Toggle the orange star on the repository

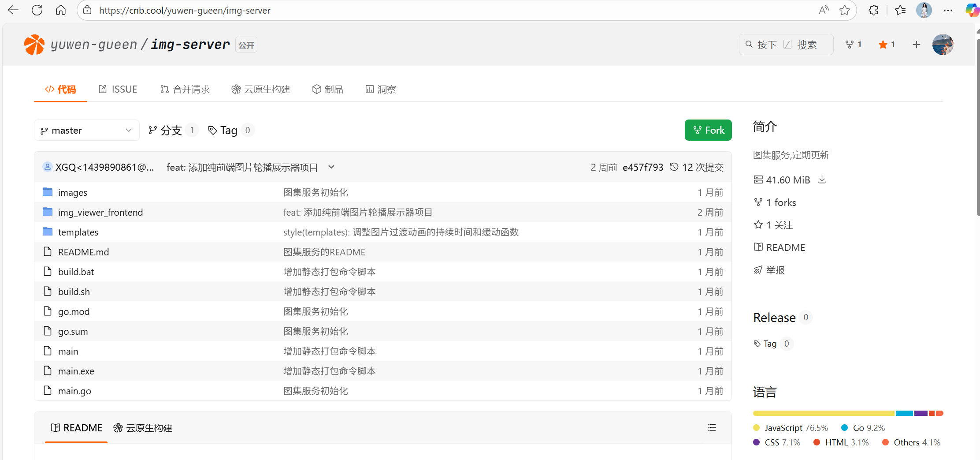click(x=883, y=45)
